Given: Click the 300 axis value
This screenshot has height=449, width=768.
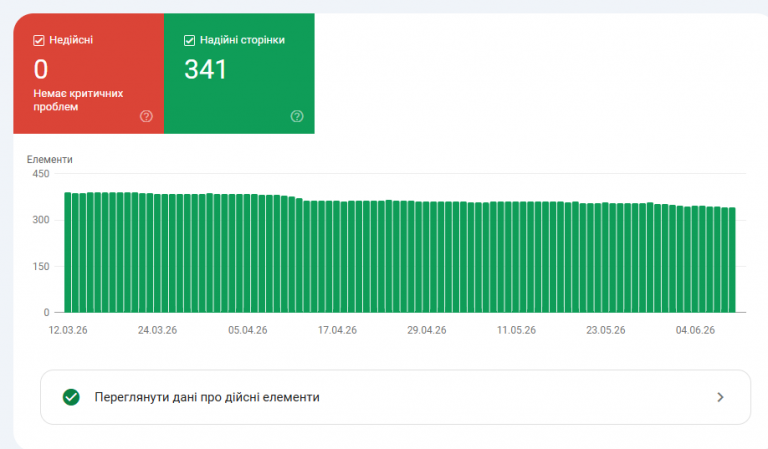Looking at the screenshot, I should click(x=41, y=220).
